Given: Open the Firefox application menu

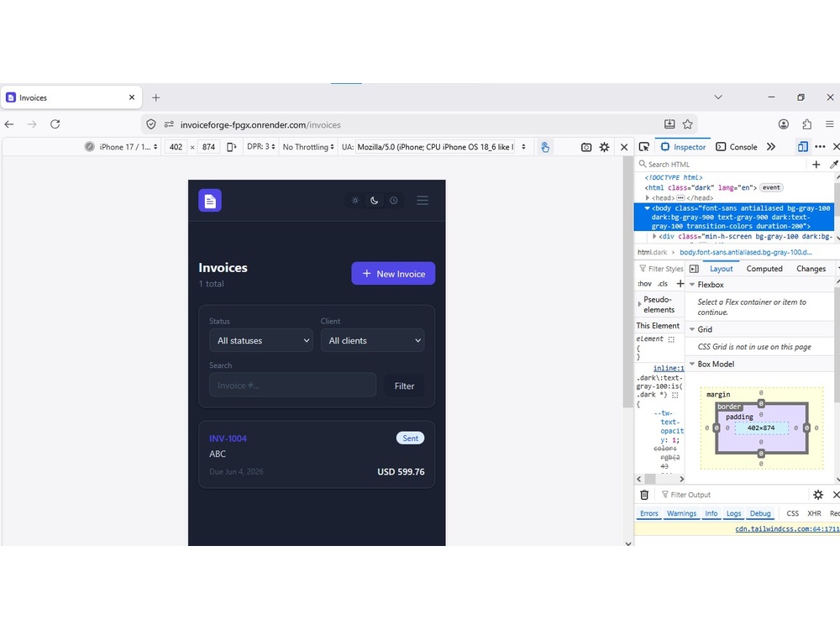Looking at the screenshot, I should pos(830,124).
